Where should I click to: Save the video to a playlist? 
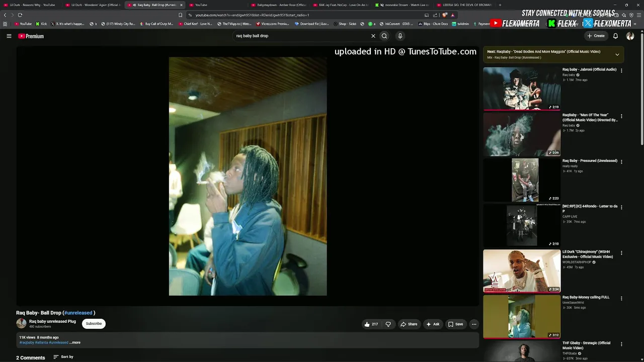coord(455,324)
